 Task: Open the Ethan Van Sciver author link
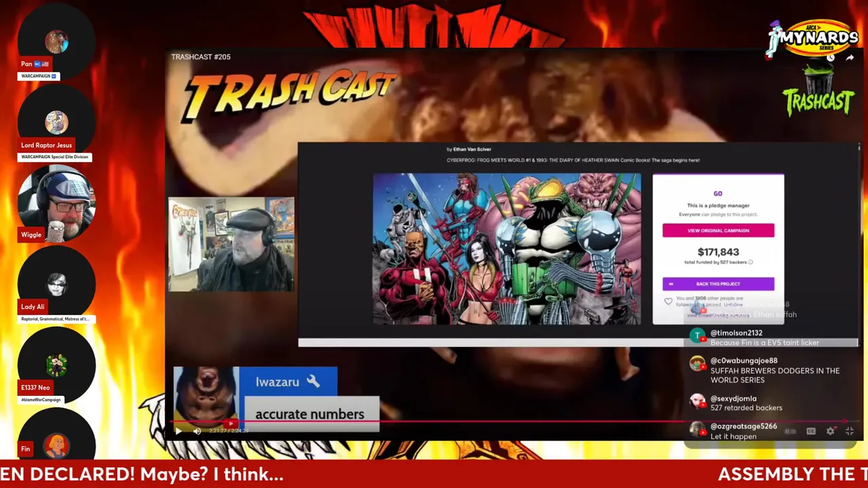click(x=472, y=149)
